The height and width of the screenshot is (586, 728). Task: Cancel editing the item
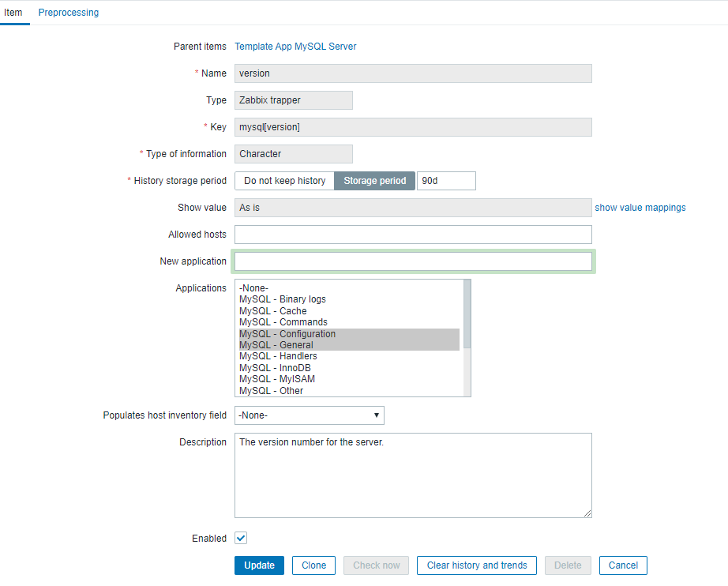tap(623, 565)
